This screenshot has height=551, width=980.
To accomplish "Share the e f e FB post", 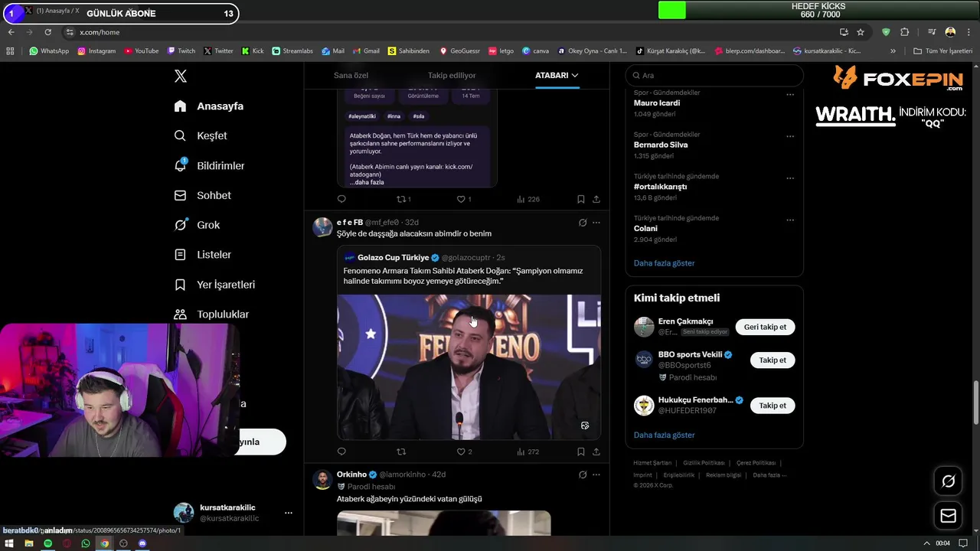I will (596, 452).
